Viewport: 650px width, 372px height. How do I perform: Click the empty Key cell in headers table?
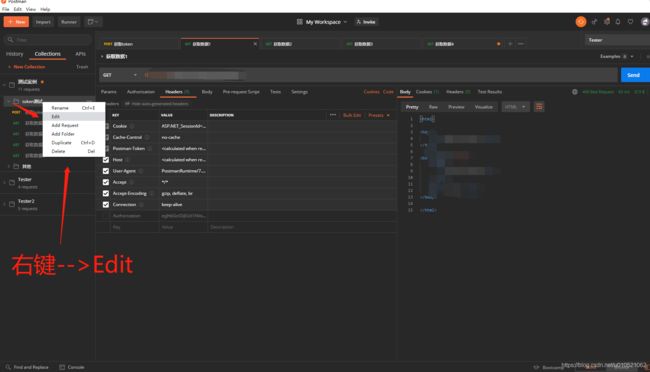[134, 227]
